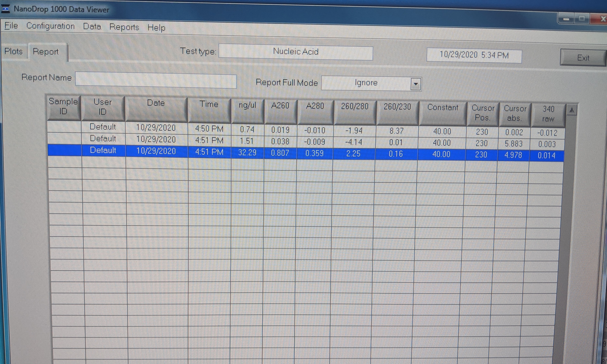Click the Ignore combo box field
Viewport: 607px width, 364px height.
pos(366,83)
